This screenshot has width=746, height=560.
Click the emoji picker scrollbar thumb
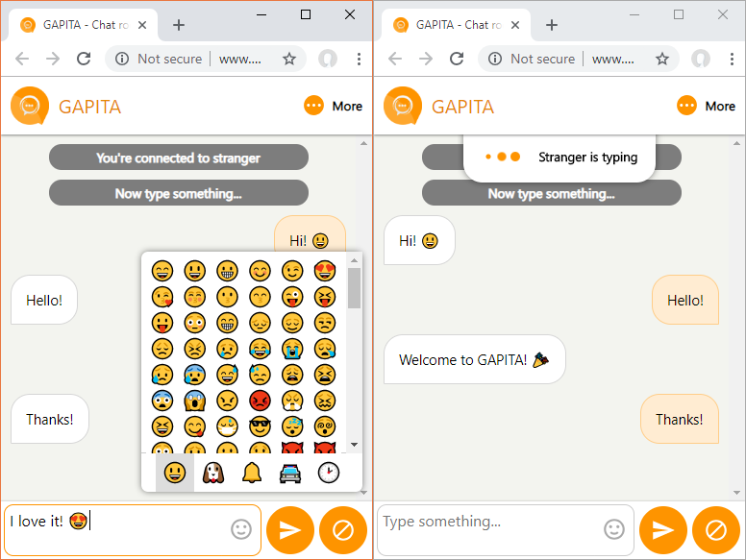click(354, 288)
